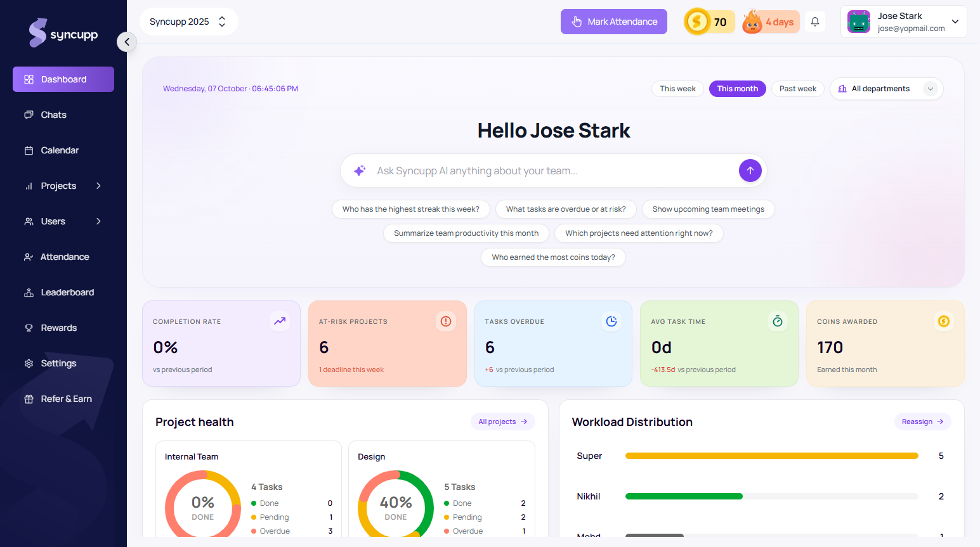Click the trend arrow icon on Completion Rate card
Viewport: 980px width, 547px height.
tap(280, 321)
